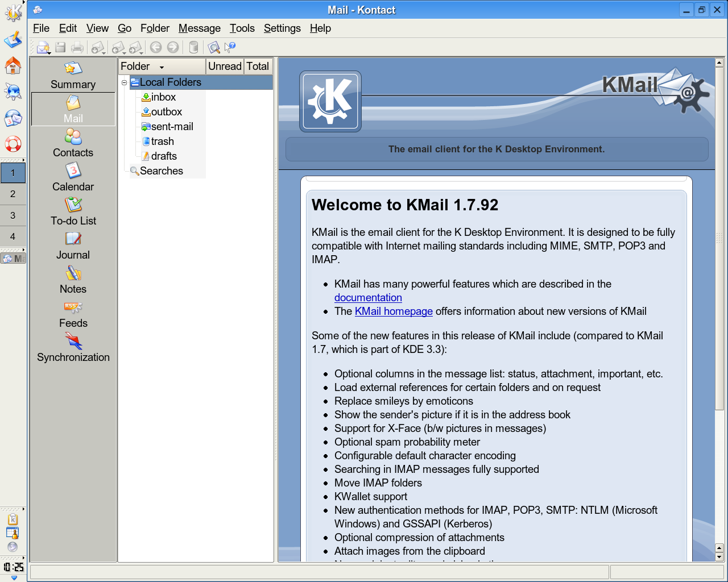This screenshot has width=728, height=582.
Task: Open the Message menu
Action: 199,28
